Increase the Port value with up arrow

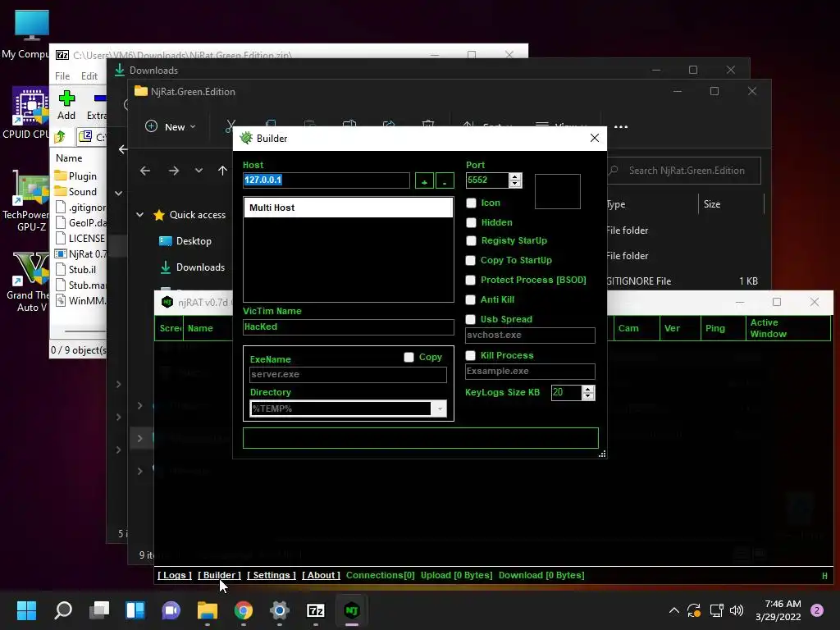515,176
